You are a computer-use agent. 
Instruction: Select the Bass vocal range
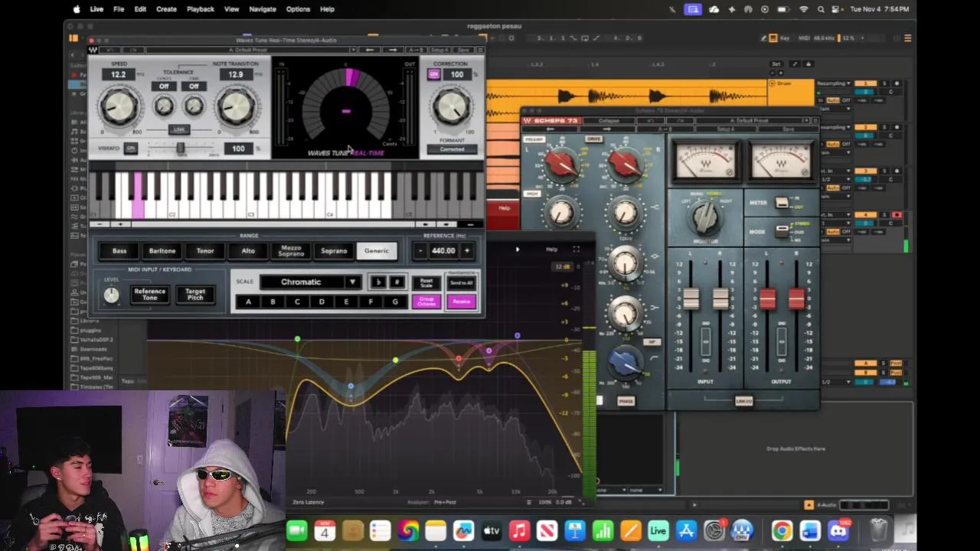tap(119, 251)
